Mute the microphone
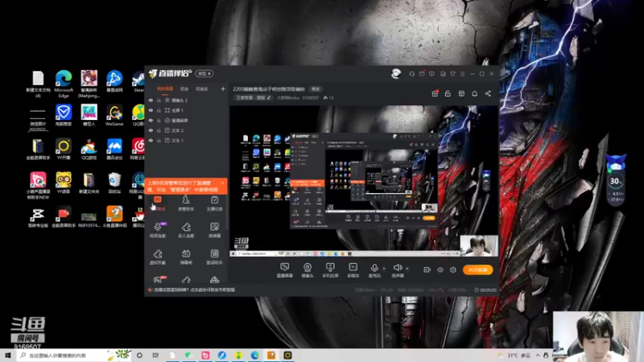This screenshot has width=644, height=362. tap(374, 270)
